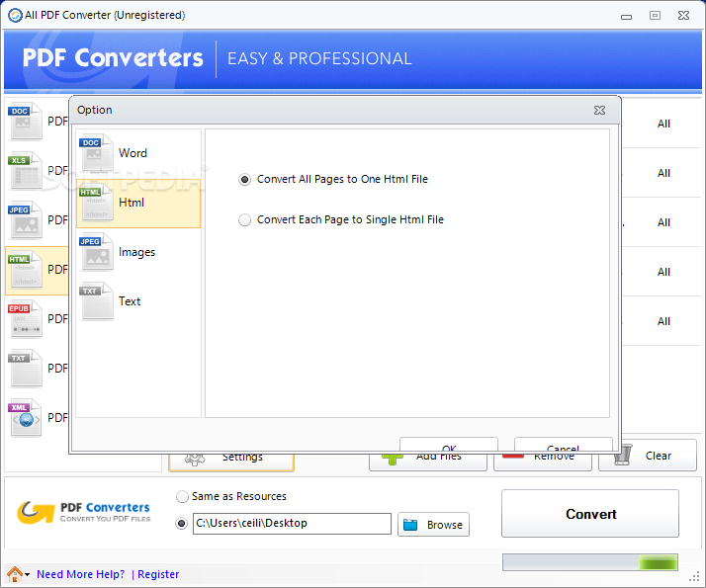
Task: Open Images options in the Option dialog
Action: click(138, 252)
